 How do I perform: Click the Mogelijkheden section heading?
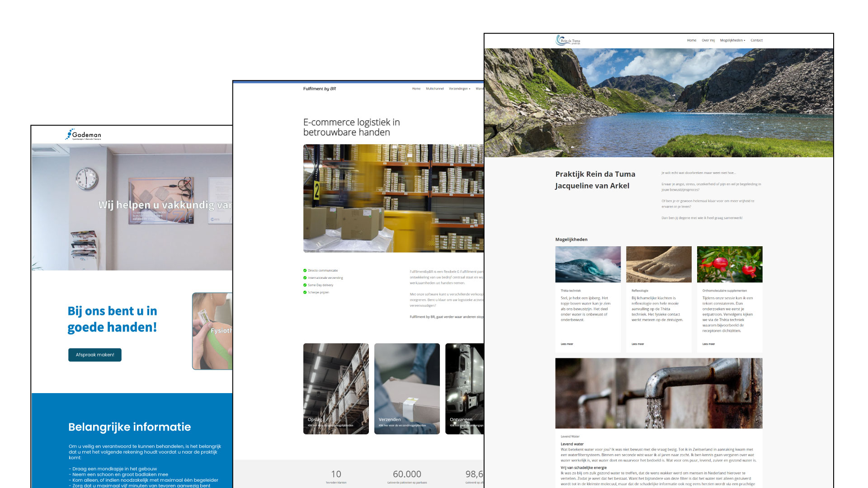571,239
